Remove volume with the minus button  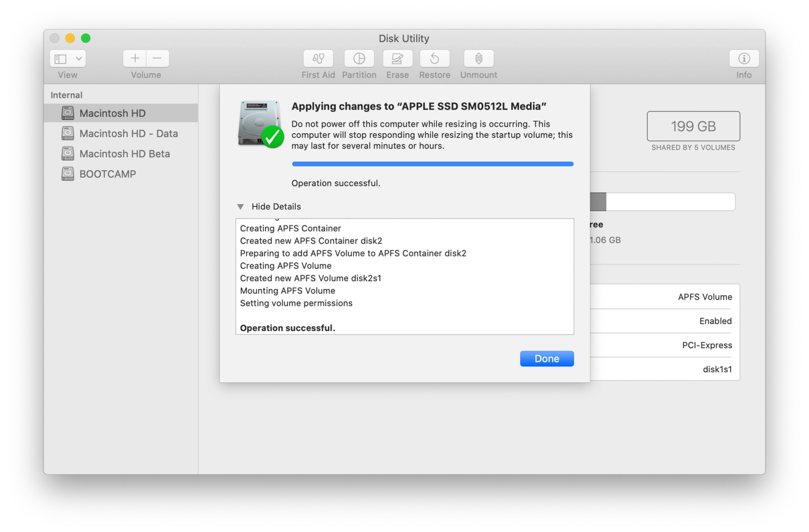tap(158, 59)
